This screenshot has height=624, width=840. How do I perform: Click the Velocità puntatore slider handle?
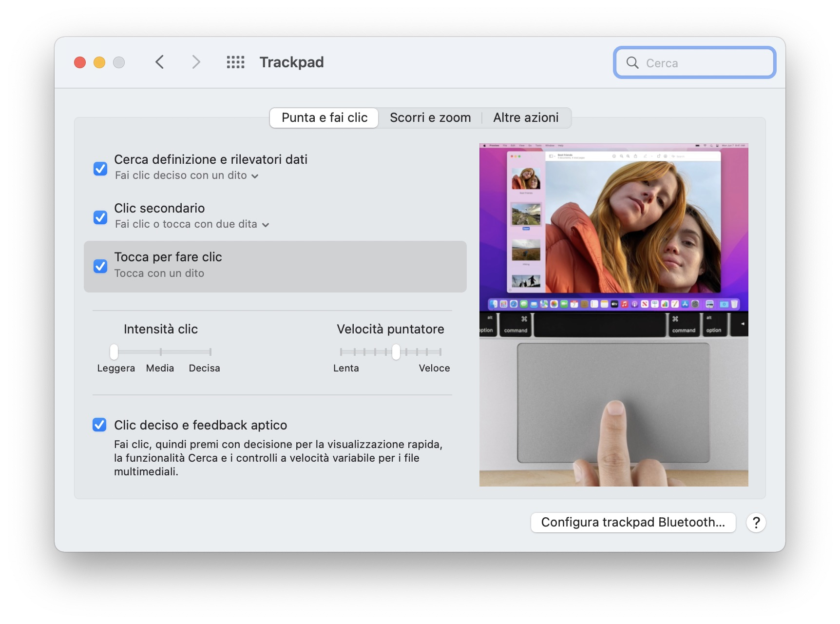396,351
